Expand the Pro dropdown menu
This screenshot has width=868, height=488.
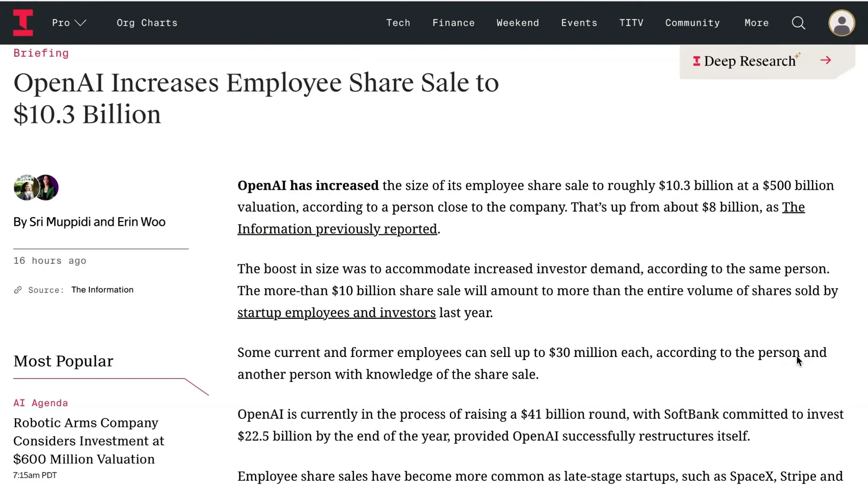(x=69, y=23)
